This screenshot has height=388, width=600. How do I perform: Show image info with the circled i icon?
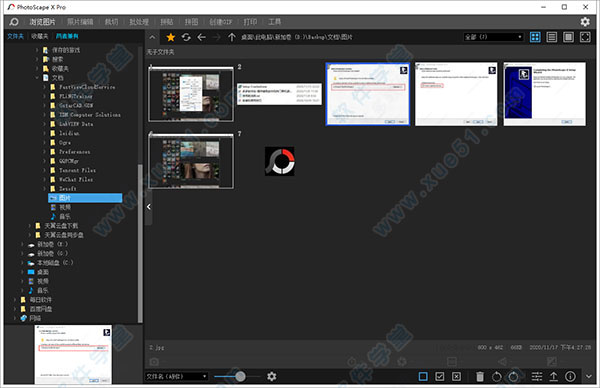point(570,377)
